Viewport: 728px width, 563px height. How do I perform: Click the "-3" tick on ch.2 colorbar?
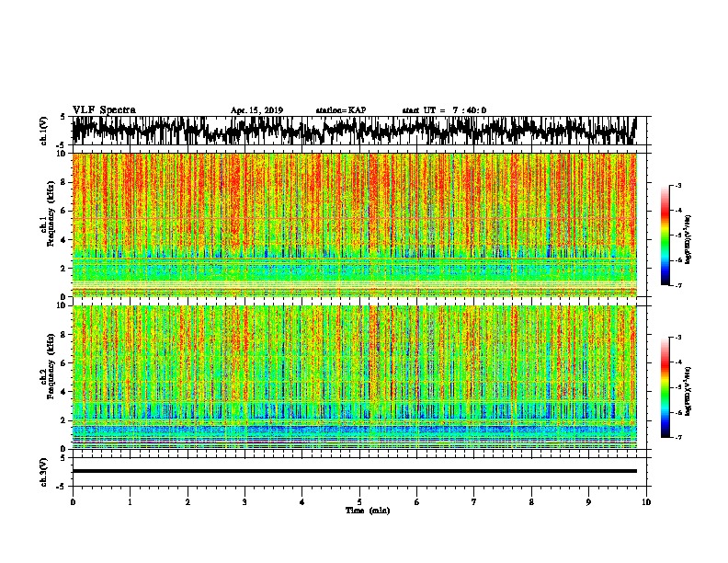pos(677,338)
